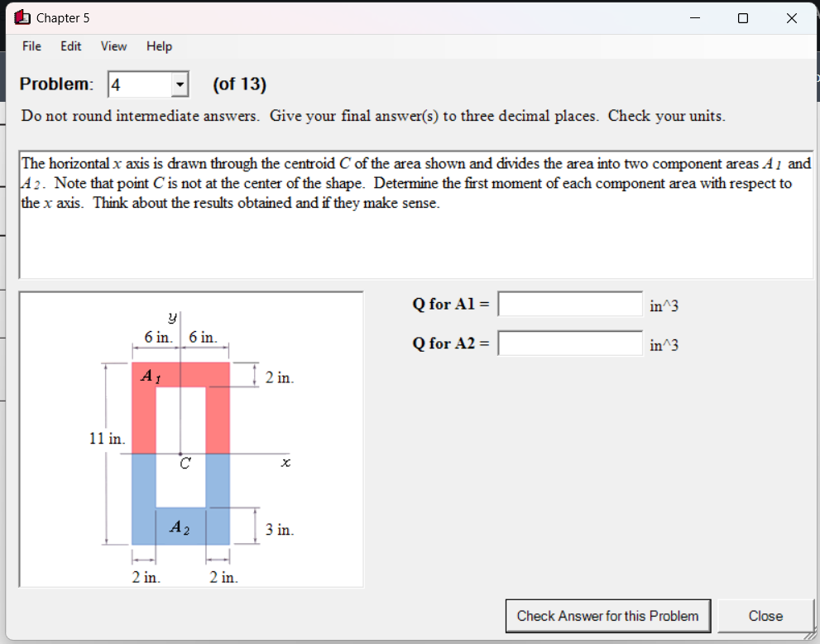Click the red A1 region in the diagram
This screenshot has width=820, height=644.
coord(149,377)
